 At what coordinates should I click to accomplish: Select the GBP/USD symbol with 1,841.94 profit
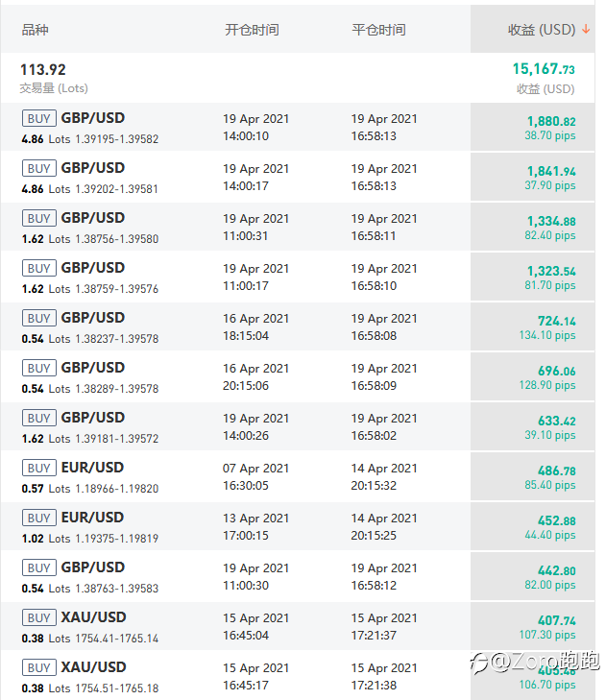pyautogui.click(x=93, y=168)
